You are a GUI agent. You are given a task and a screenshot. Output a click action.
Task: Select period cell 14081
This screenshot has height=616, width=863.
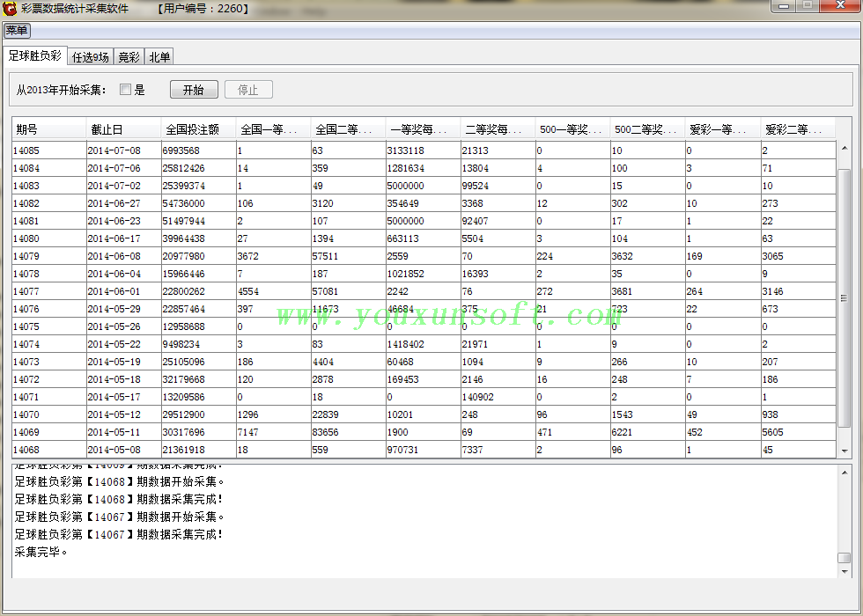coord(49,221)
